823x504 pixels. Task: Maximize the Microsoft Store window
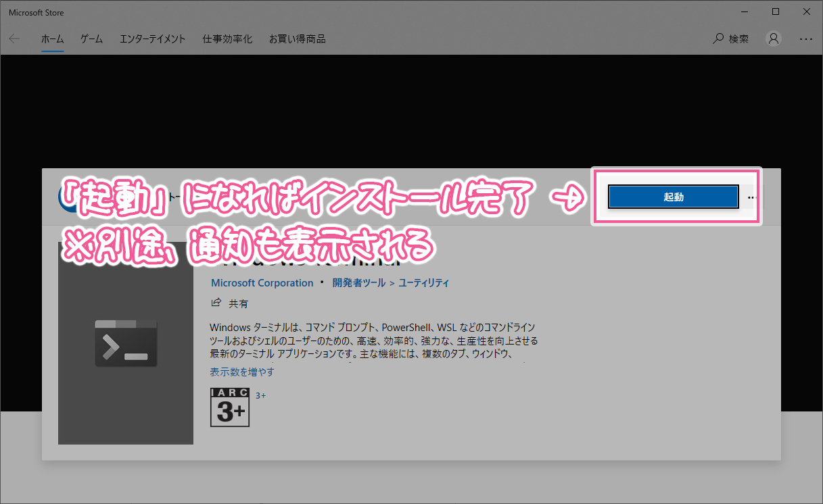click(x=776, y=11)
